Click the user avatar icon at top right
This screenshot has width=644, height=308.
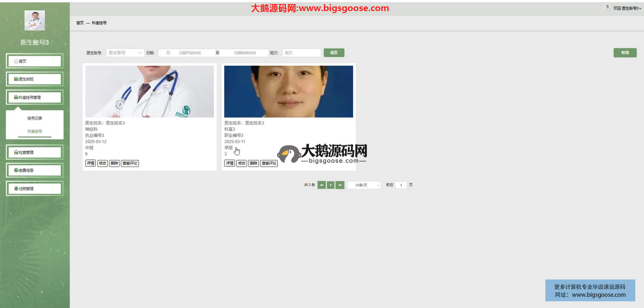(x=607, y=8)
